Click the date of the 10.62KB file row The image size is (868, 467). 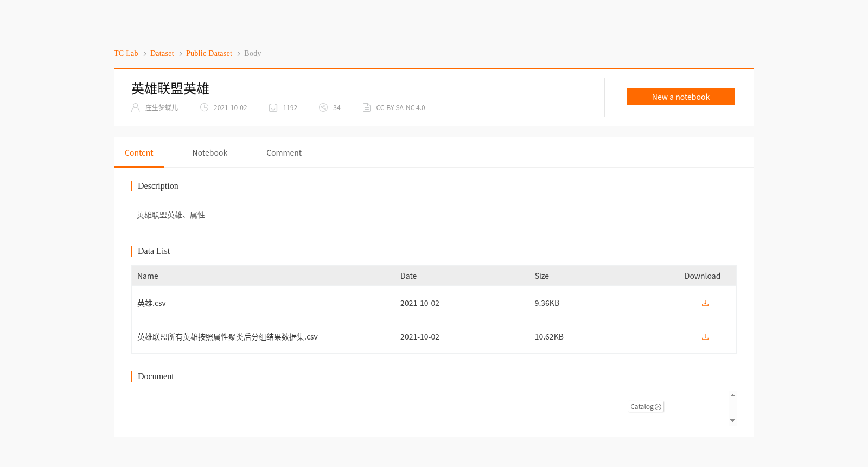[420, 337]
